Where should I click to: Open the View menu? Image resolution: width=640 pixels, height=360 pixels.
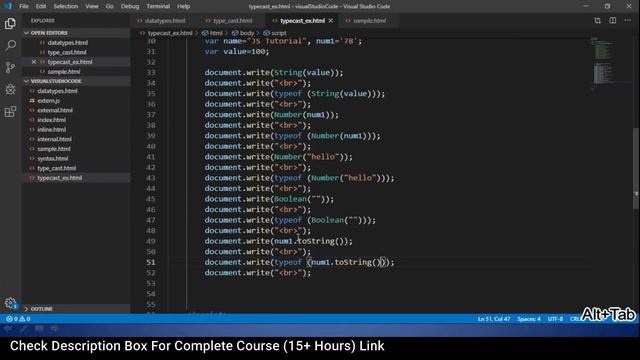(x=92, y=6)
